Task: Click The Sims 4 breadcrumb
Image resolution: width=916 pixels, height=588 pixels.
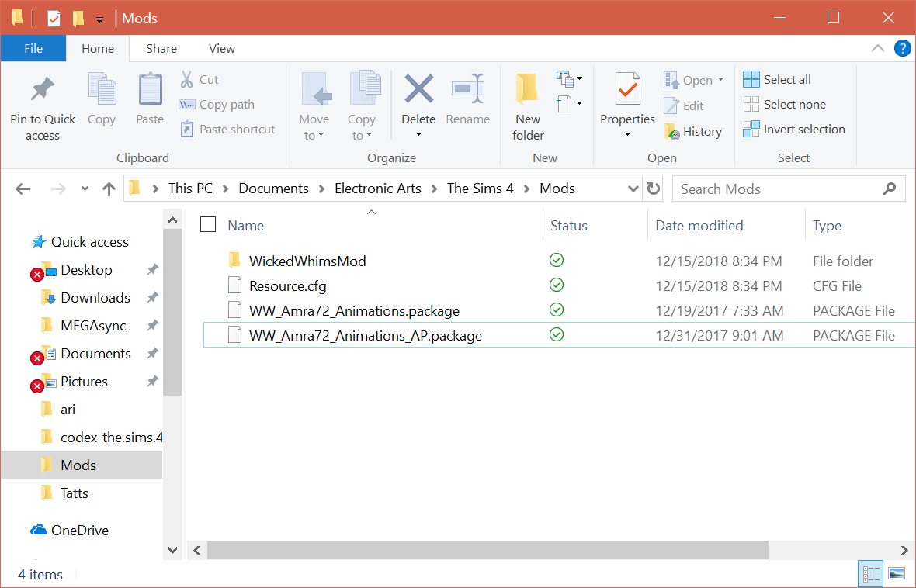Action: point(481,189)
